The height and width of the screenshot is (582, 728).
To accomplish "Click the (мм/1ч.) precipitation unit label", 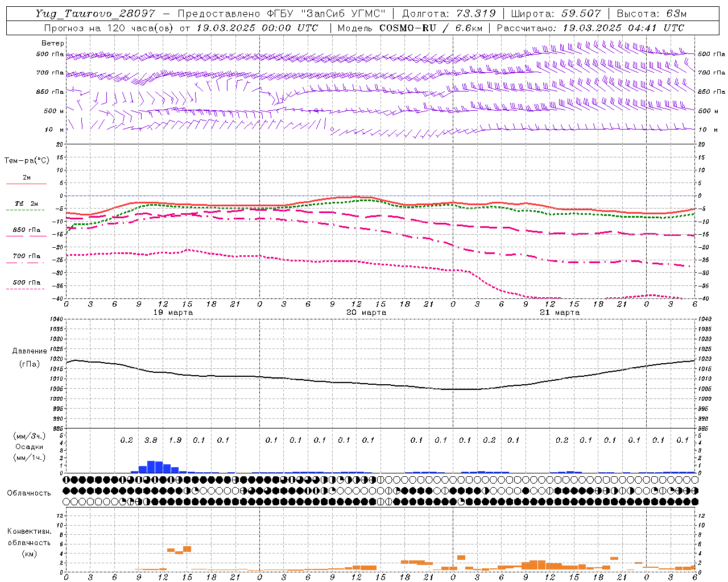I will (30, 458).
